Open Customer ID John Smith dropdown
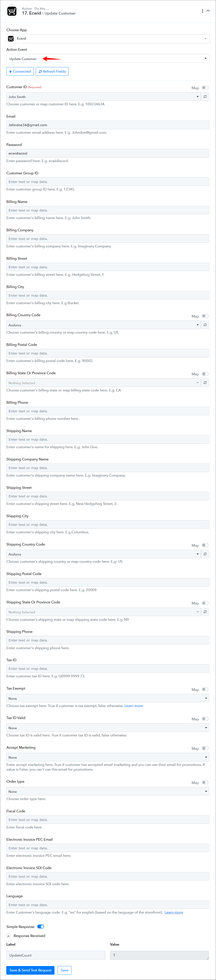This screenshot has height=980, width=216. click(x=104, y=97)
